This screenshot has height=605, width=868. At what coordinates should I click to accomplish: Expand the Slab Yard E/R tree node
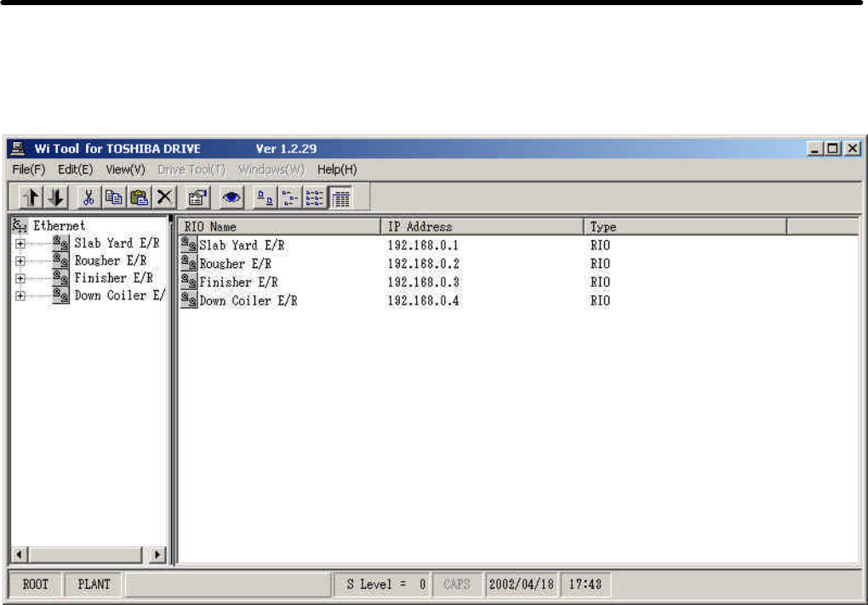(x=20, y=243)
